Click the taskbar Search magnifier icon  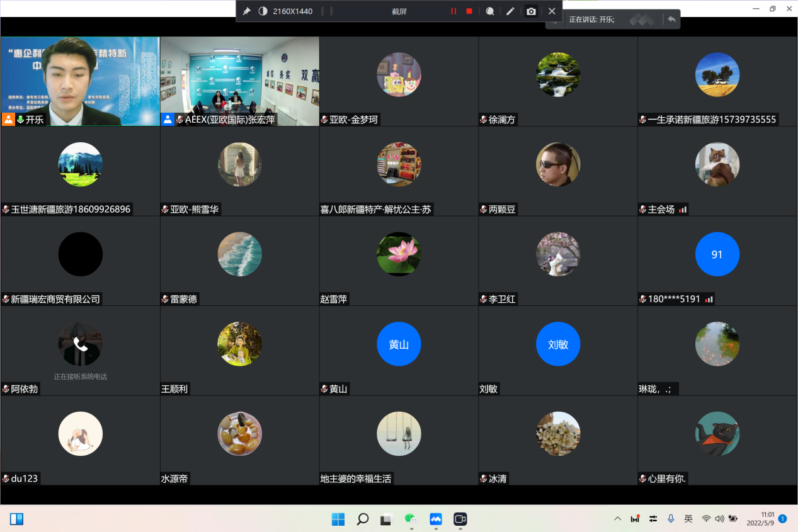[x=363, y=519]
